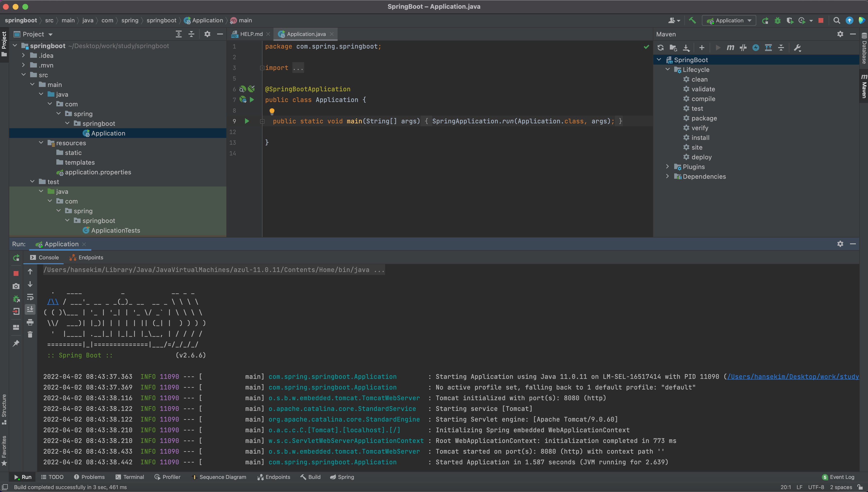Click the Maven Reload All Projects icon
This screenshot has width=868, height=492.
tap(661, 48)
